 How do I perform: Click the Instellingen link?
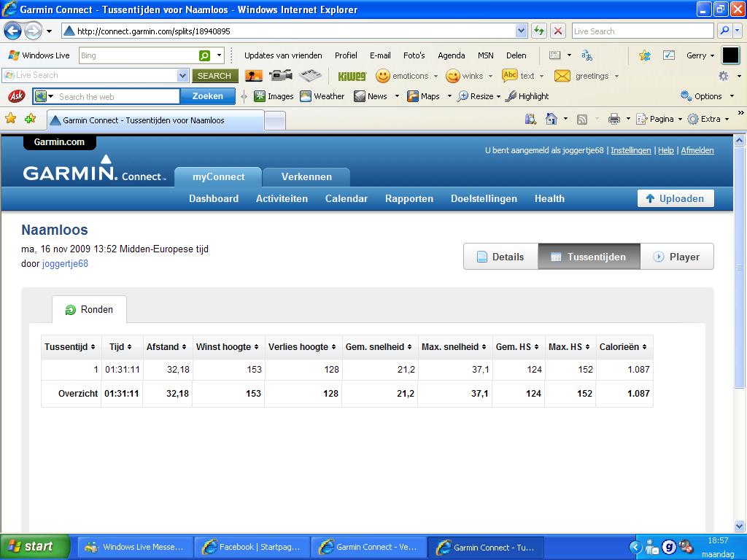(631, 150)
